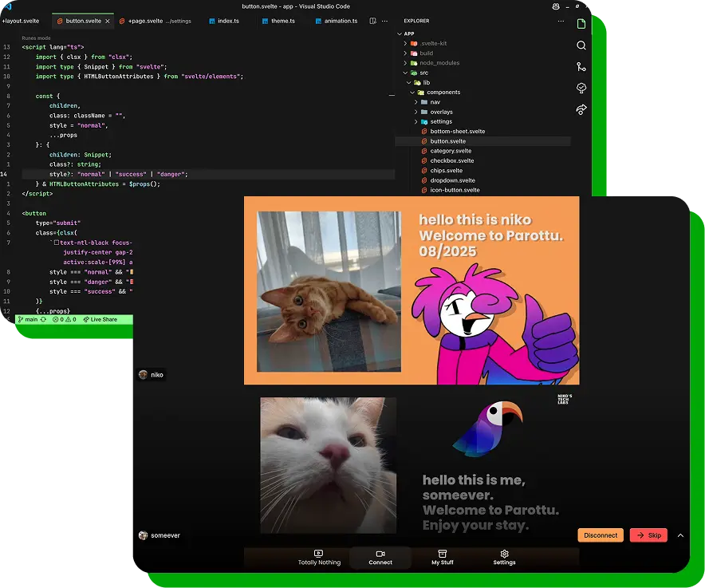Click the normal style color swatch in code
Image resolution: width=705 pixels, height=588 pixels.
132,272
